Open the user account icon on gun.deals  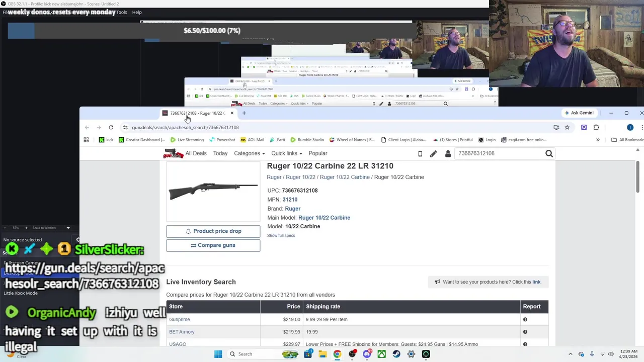click(448, 153)
